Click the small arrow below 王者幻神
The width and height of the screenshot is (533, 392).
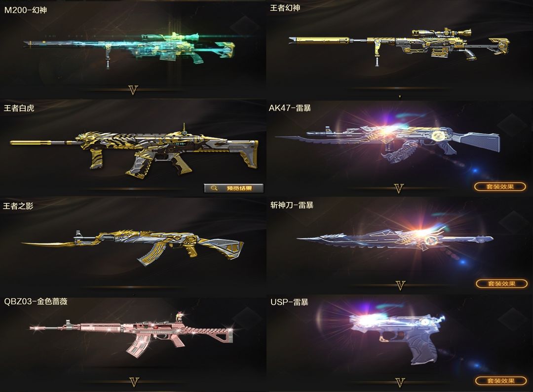[400, 97]
